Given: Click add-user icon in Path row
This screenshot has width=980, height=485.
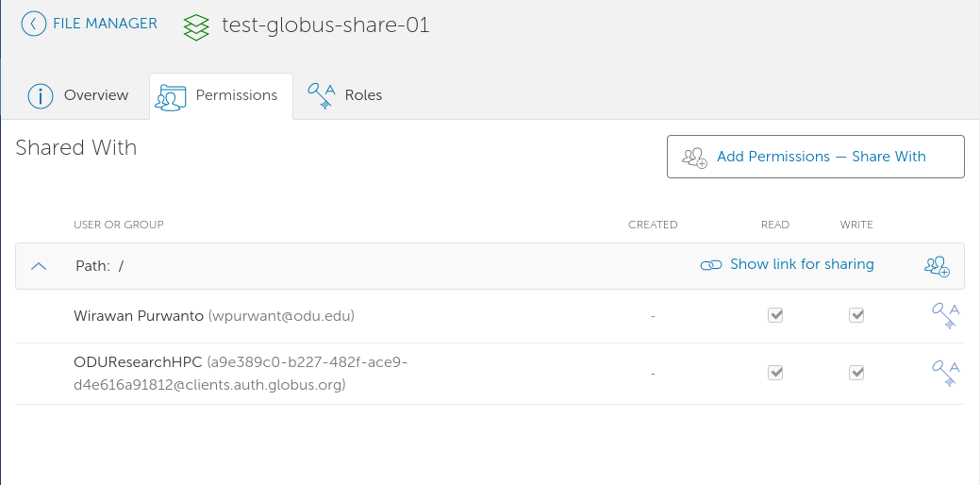Looking at the screenshot, I should click(x=937, y=266).
